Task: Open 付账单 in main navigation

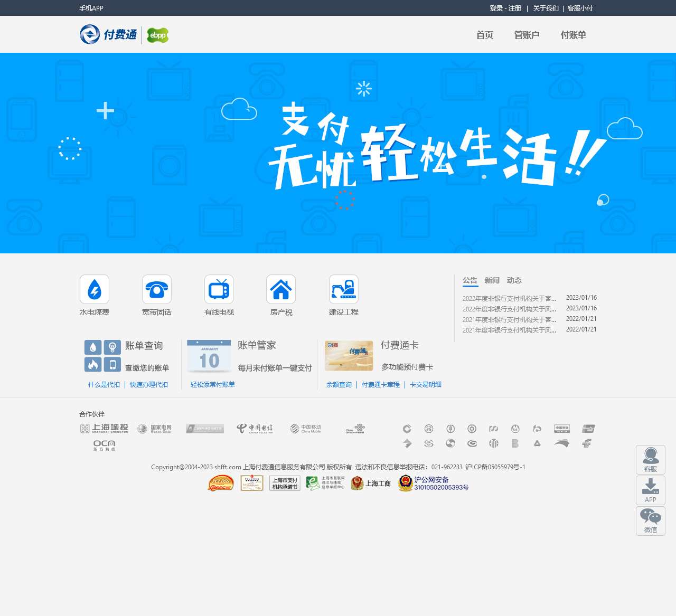Action: [574, 35]
